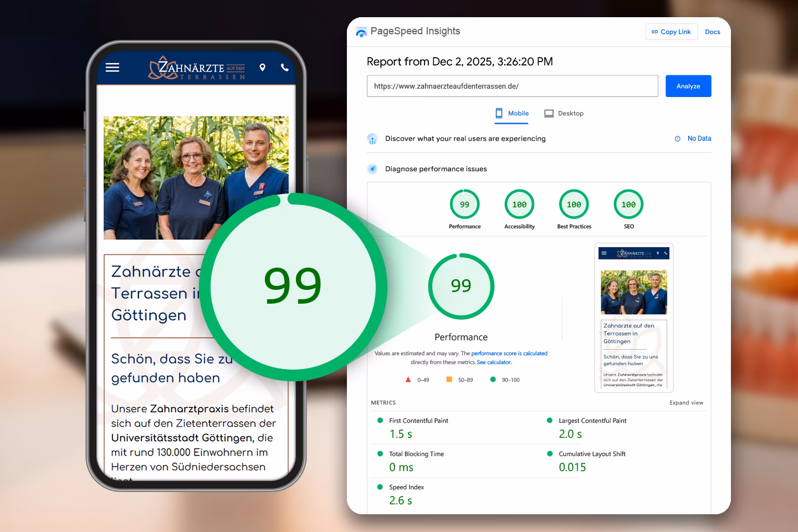The width and height of the screenshot is (798, 532).
Task: Open Expand view for the metrics section
Action: pyautogui.click(x=687, y=403)
